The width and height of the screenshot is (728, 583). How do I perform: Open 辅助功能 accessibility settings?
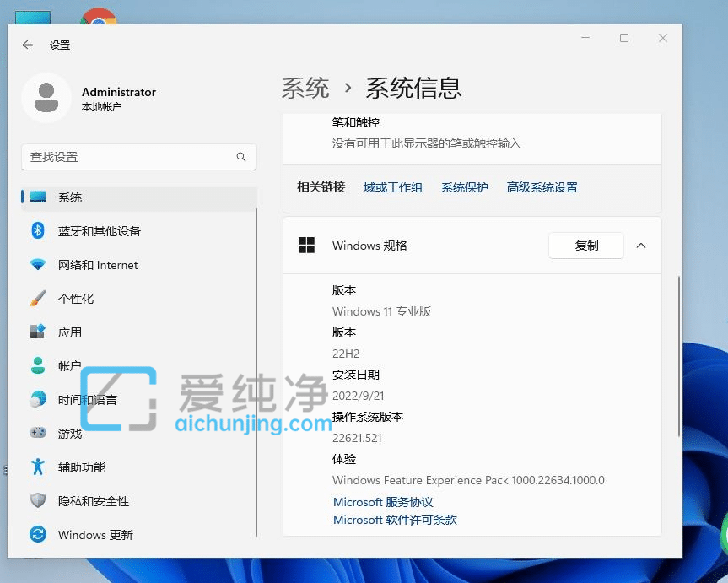point(83,467)
